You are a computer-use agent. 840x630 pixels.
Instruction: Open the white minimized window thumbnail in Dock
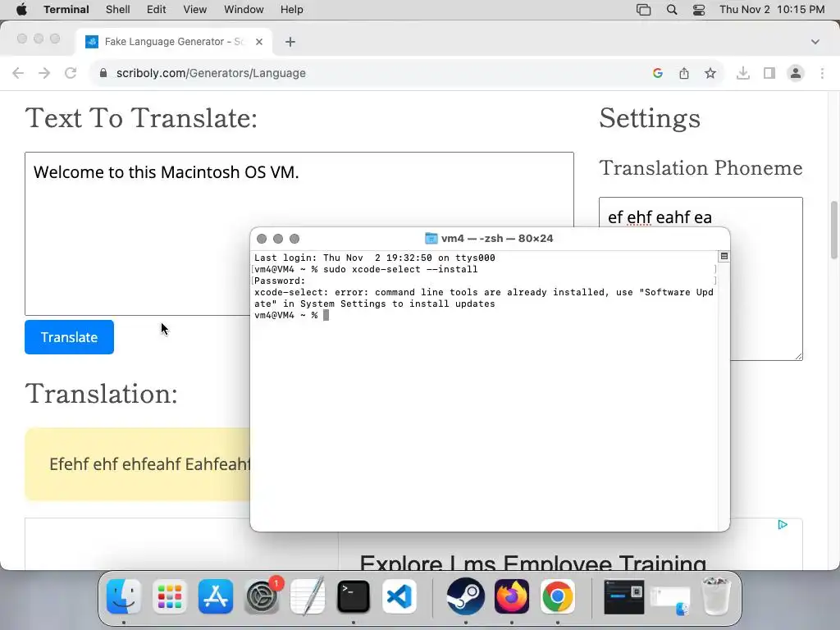coord(670,600)
